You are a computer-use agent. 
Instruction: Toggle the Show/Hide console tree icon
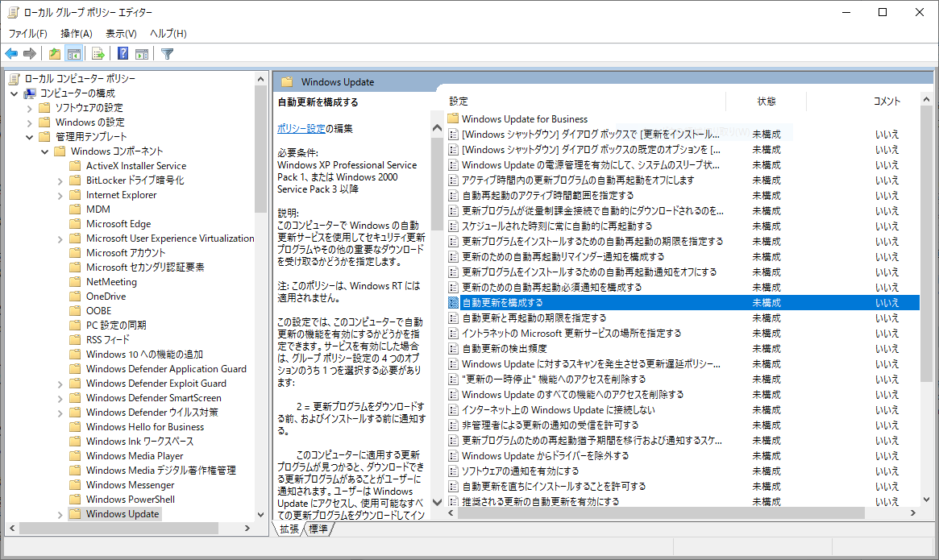pos(74,54)
